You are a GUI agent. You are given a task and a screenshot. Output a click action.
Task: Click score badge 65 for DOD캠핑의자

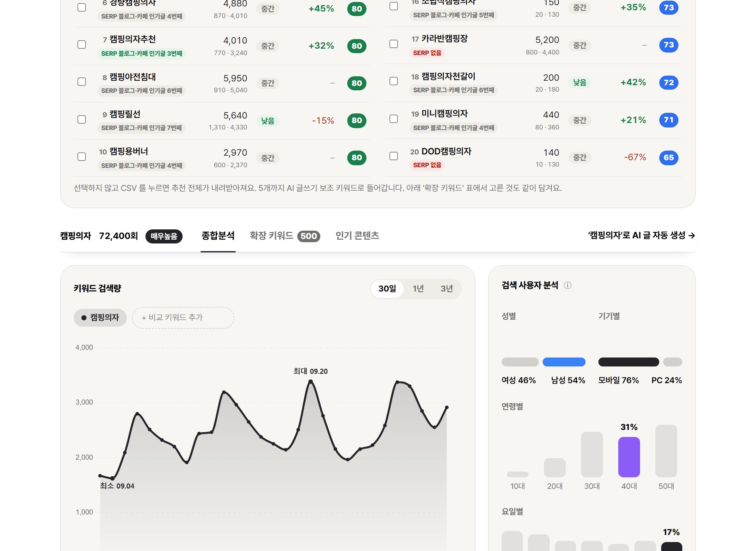pos(669,157)
